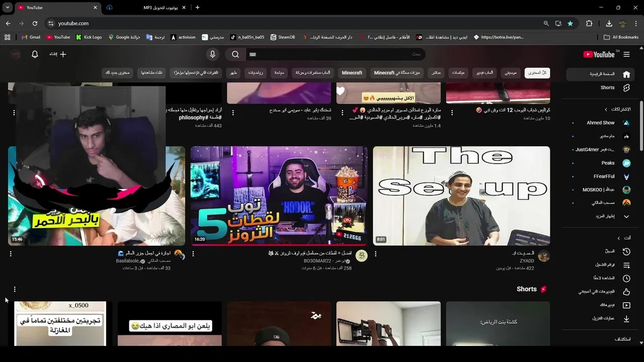This screenshot has width=644, height=362.
Task: Select the كل المحتوى filter chip
Action: (x=537, y=73)
